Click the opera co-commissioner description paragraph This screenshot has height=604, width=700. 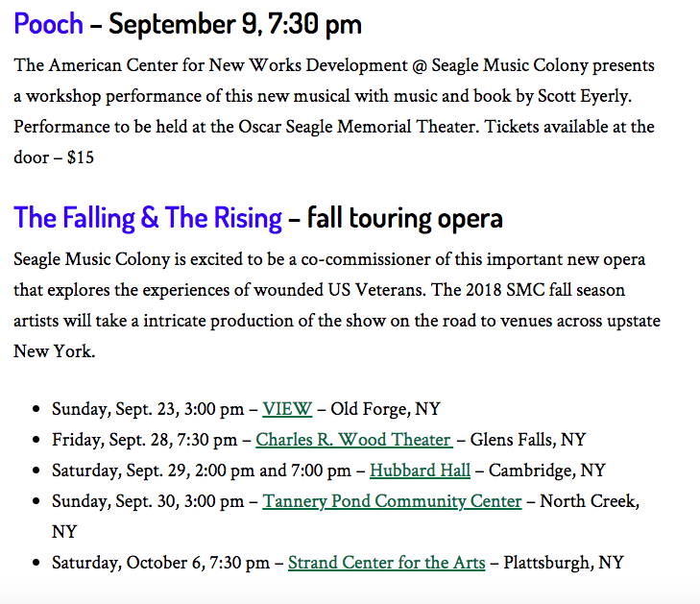point(337,305)
